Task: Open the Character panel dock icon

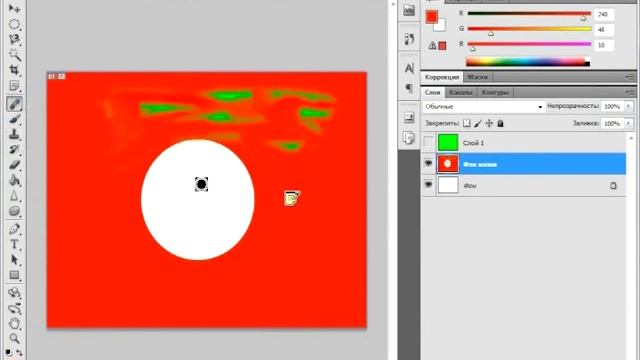Action: coord(409,68)
